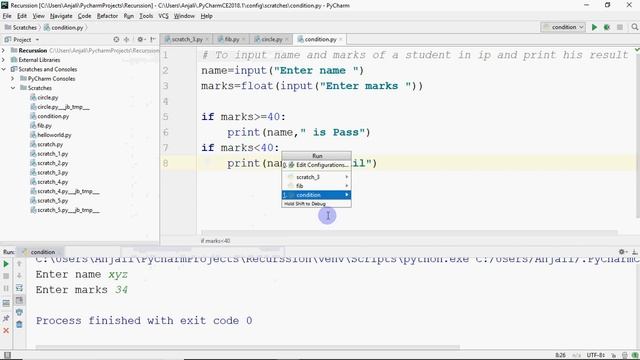Hide the Project panel with the hide icon
The height and width of the screenshot is (360, 640).
pyautogui.click(x=153, y=40)
